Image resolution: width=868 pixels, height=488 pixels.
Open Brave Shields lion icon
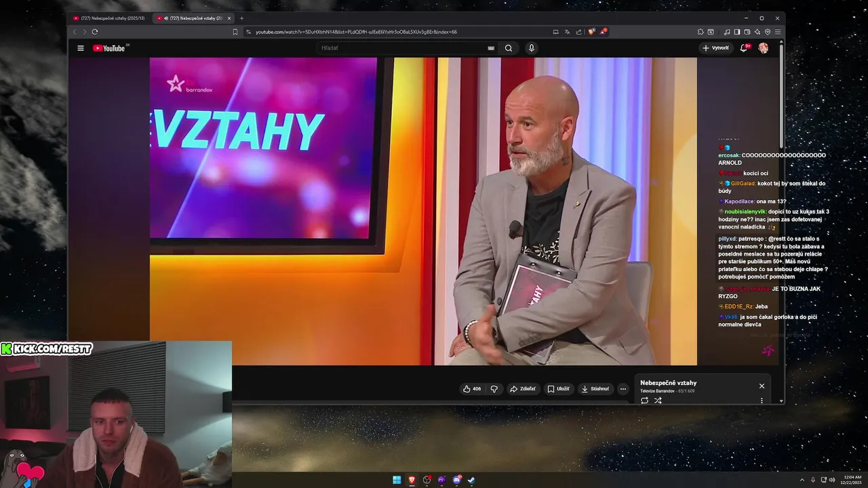tap(591, 32)
